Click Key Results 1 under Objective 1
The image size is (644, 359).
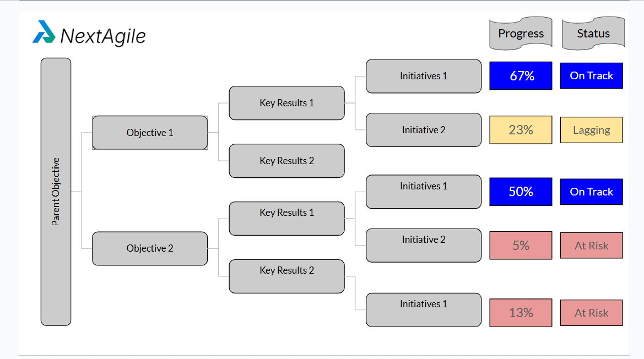click(286, 103)
